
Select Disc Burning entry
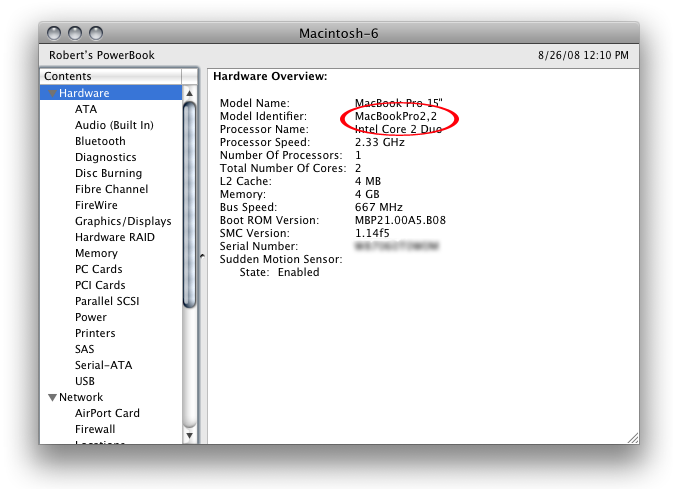[x=108, y=173]
